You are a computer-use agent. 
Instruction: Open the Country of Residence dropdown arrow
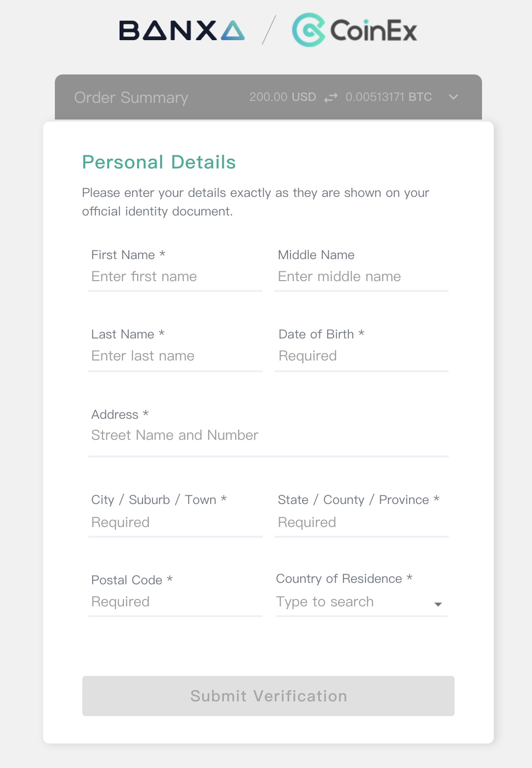click(438, 604)
